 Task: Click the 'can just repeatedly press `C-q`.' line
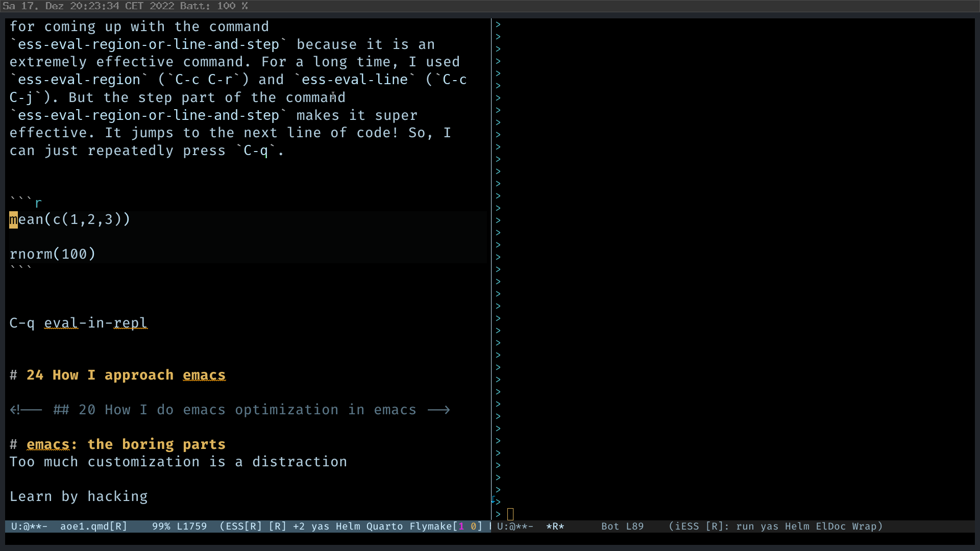146,151
